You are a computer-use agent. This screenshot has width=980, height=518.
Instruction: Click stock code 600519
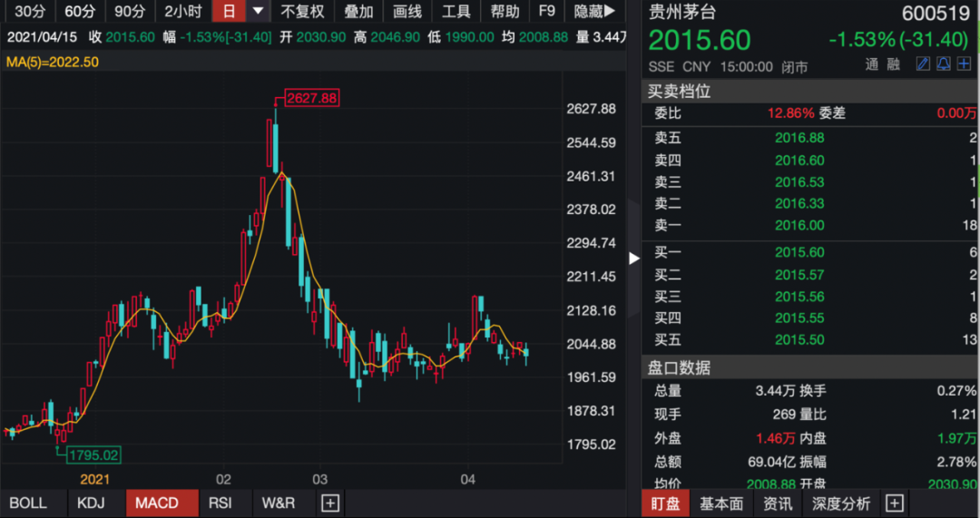pos(936,13)
